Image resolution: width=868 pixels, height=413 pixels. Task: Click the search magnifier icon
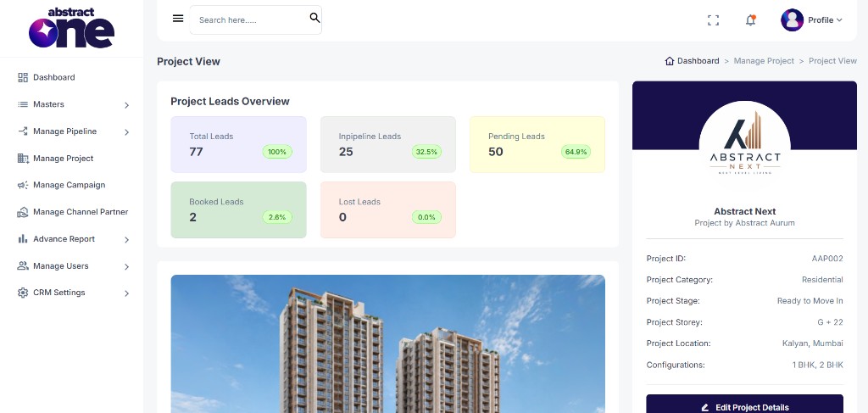[314, 18]
